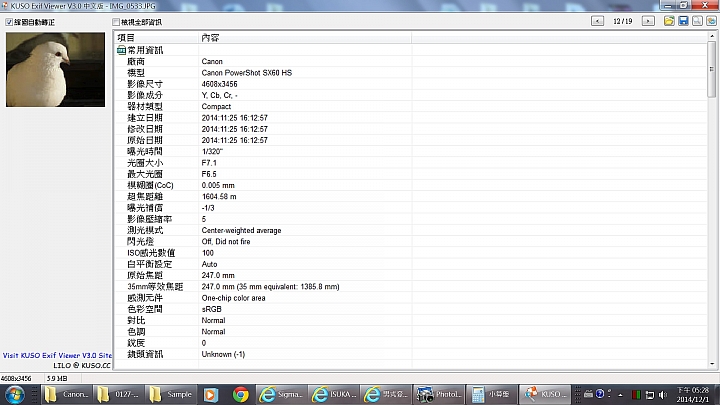Click the taskbar clock showing 05:28
Image resolution: width=720 pixels, height=405 pixels.
click(692, 394)
